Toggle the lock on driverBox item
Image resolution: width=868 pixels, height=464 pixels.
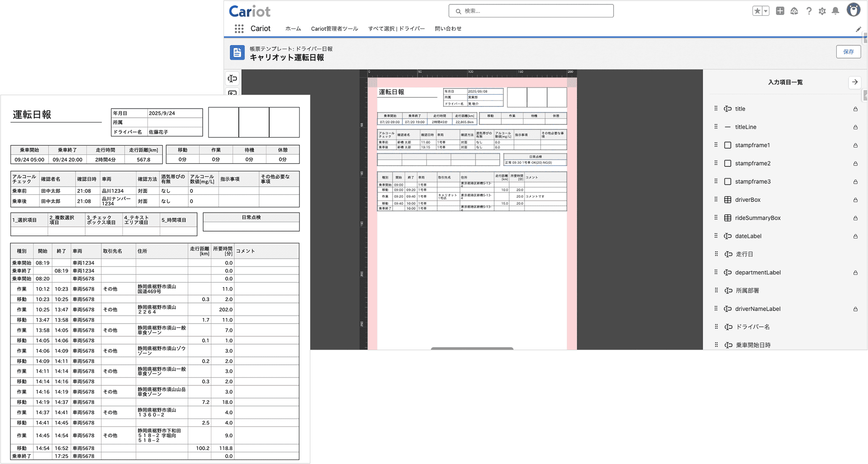tap(855, 200)
